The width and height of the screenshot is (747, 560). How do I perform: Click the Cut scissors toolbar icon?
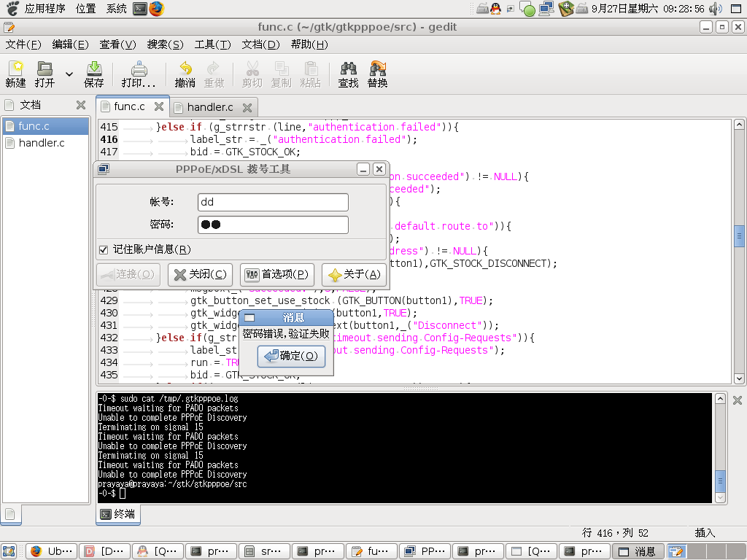pos(252,74)
